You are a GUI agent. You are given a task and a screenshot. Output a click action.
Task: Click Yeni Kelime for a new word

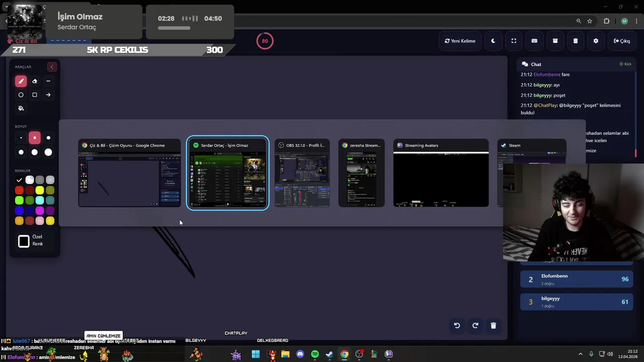click(x=460, y=41)
